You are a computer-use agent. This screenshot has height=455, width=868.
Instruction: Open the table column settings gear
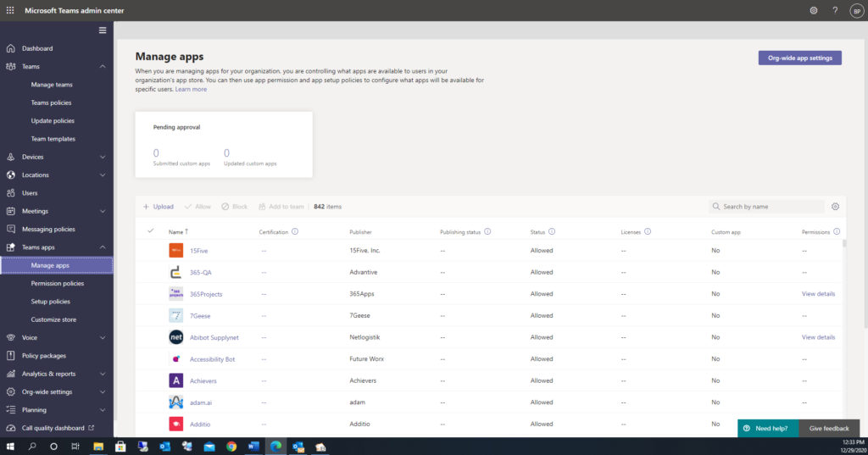pos(835,207)
